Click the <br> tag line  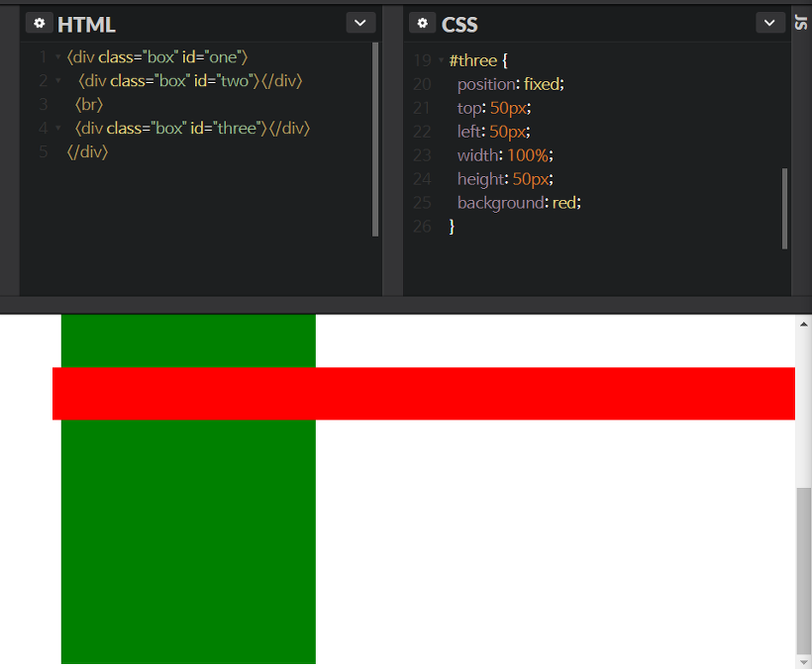pos(88,105)
